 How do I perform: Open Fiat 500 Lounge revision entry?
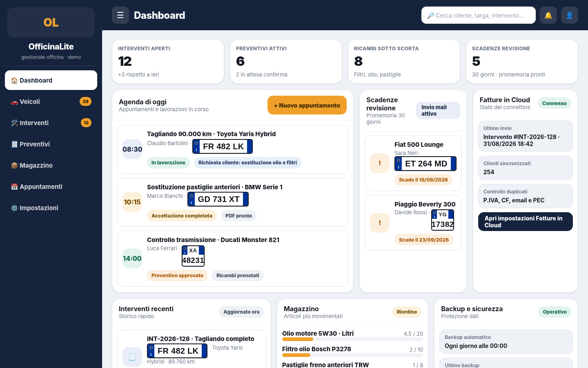point(413,163)
